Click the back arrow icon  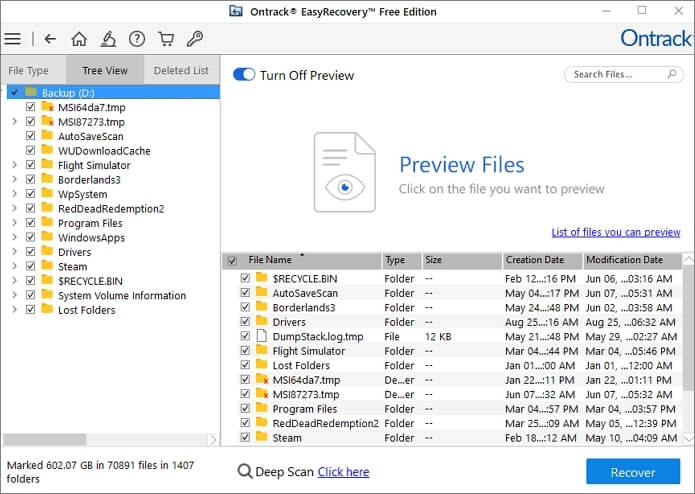[50, 39]
